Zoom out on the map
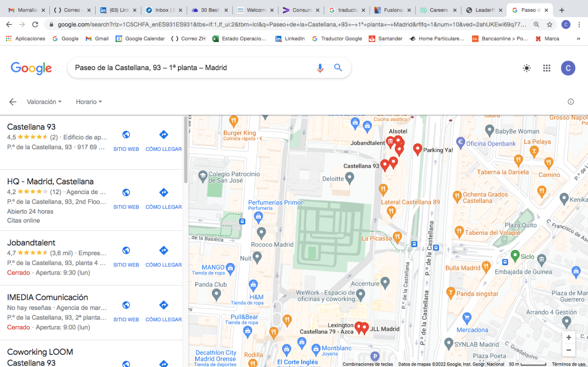The image size is (588, 367). (x=569, y=350)
